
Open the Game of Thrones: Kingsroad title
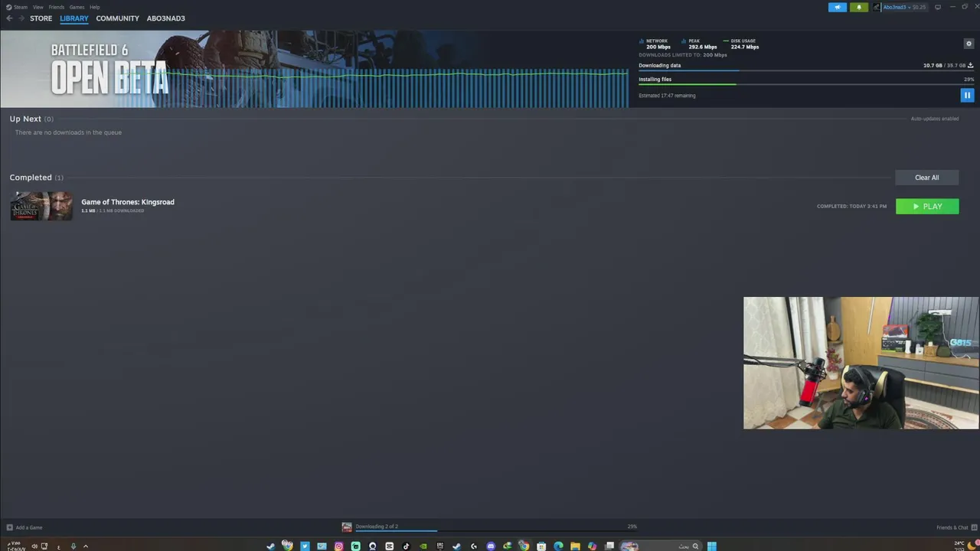[x=128, y=202]
